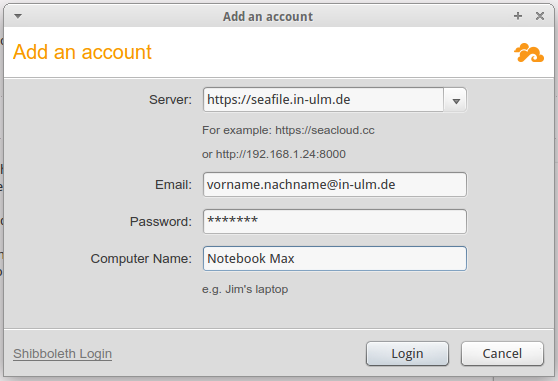Close the Add an account dialog
558x381 pixels.
pos(540,16)
